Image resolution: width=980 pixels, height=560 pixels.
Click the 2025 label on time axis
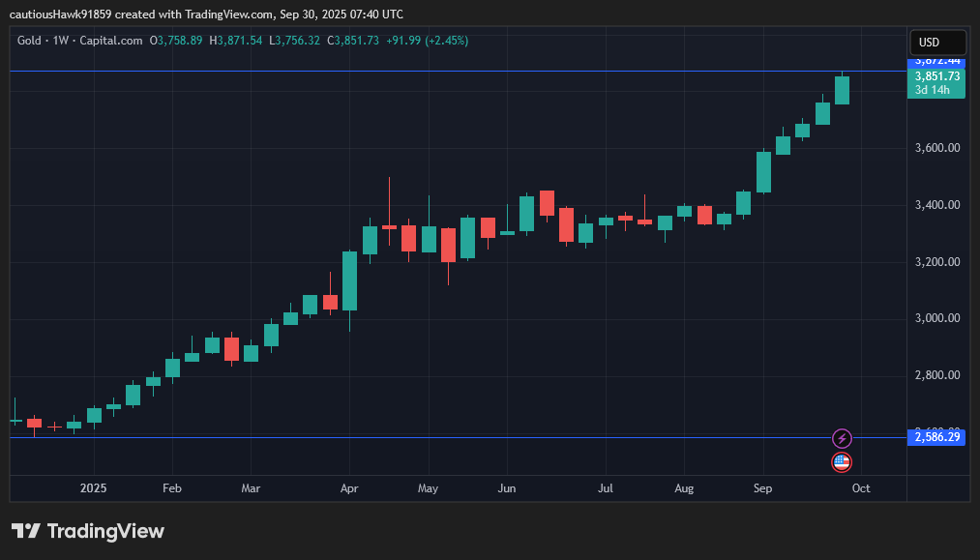[x=93, y=488]
